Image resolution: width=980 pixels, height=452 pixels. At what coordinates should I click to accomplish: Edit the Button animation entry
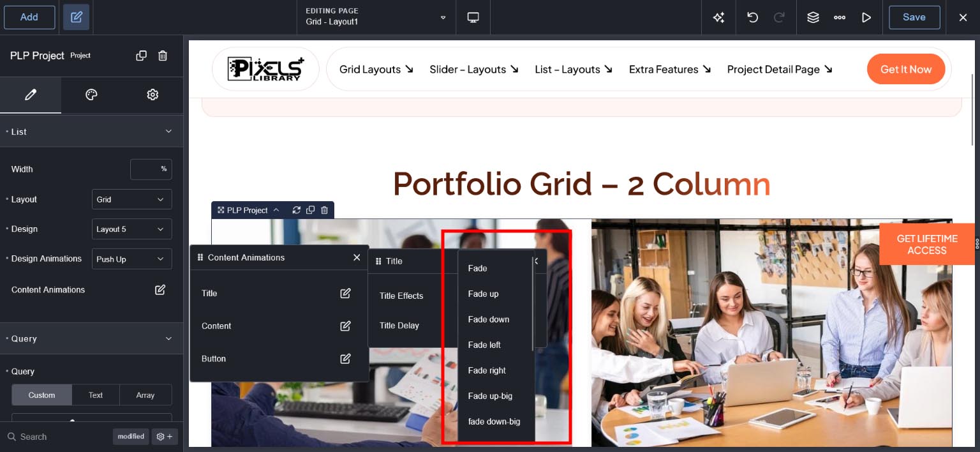(345, 359)
